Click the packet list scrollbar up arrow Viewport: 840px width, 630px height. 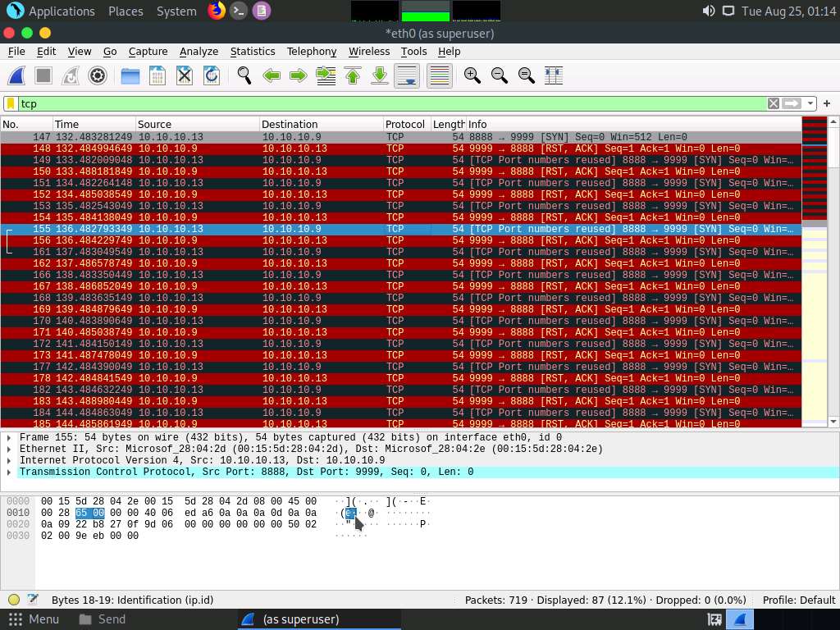[x=833, y=122]
